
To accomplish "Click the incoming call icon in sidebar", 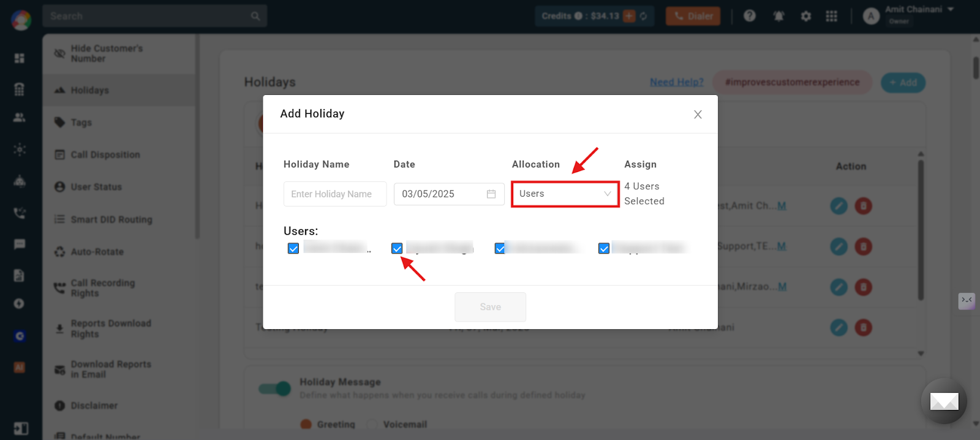I will point(20,213).
